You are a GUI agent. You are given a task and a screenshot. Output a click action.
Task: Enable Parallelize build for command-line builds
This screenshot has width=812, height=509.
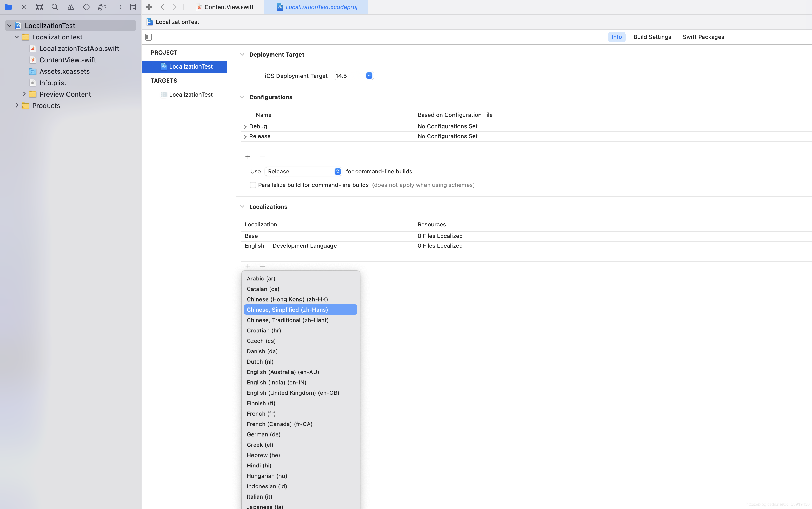[253, 185]
